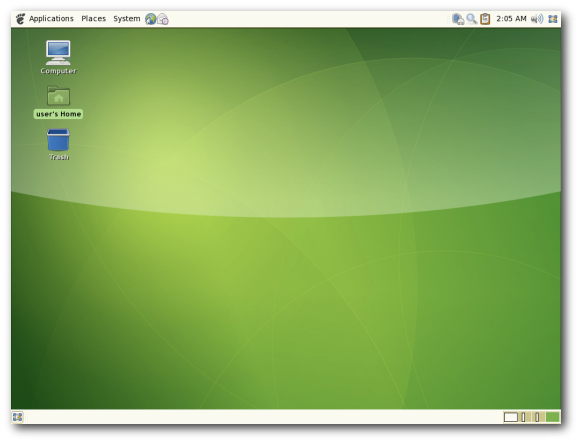Image resolution: width=580 pixels, height=443 pixels.
Task: Click the 2:05 AM clock
Action: pyautogui.click(x=511, y=18)
